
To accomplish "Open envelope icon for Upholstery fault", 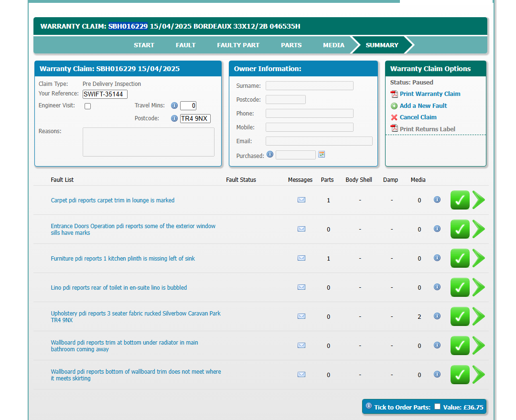I will click(x=301, y=316).
